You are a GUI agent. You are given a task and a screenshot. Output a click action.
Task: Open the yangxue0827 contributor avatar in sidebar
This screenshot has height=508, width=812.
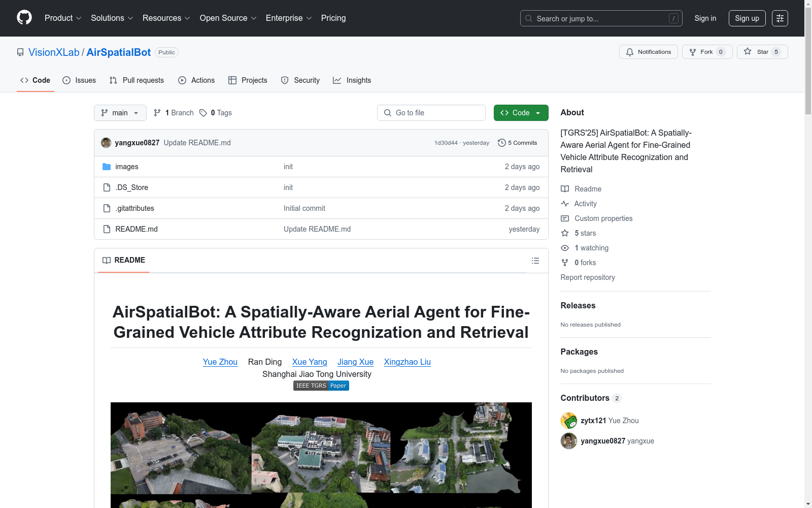click(x=569, y=441)
